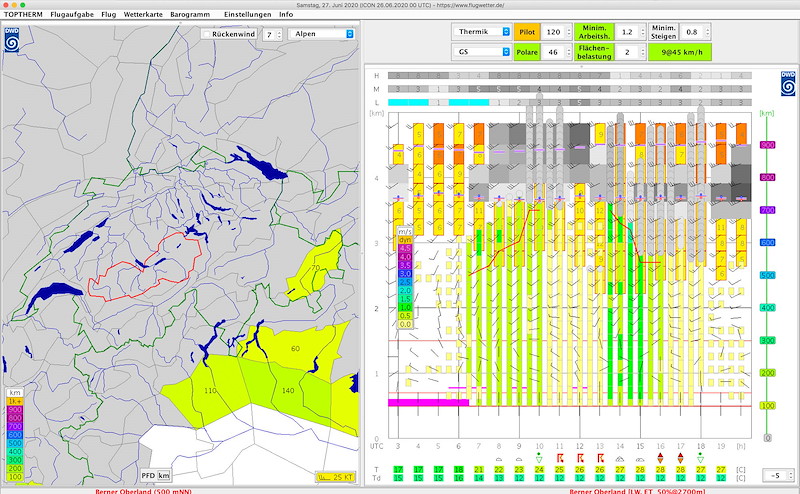Click the 17 UTC red-orange diamond symbol
Screen dimensions: 800x494
click(x=681, y=458)
